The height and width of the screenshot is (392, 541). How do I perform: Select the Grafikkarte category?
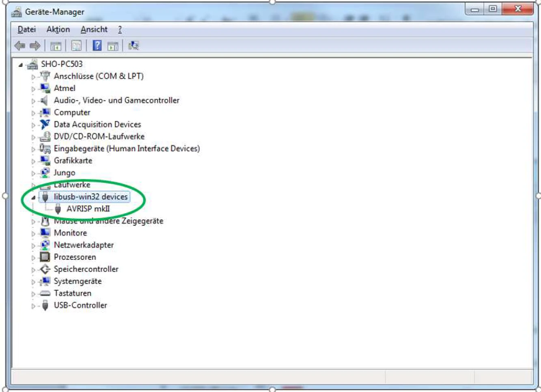click(73, 161)
